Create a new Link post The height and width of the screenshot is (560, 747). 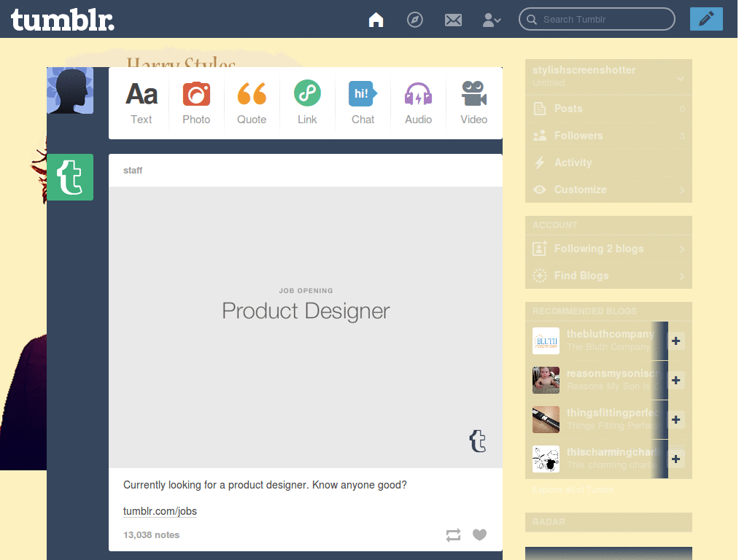coord(307,104)
